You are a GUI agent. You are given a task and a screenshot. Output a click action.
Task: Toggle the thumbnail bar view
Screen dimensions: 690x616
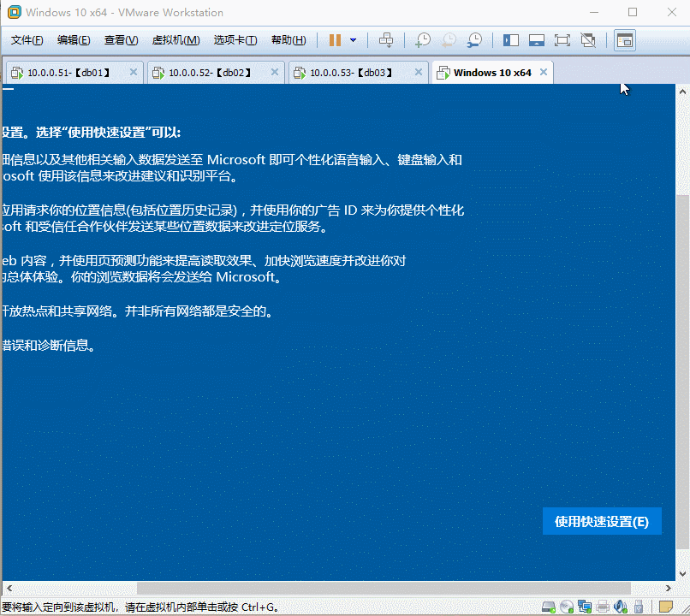pyautogui.click(x=537, y=40)
